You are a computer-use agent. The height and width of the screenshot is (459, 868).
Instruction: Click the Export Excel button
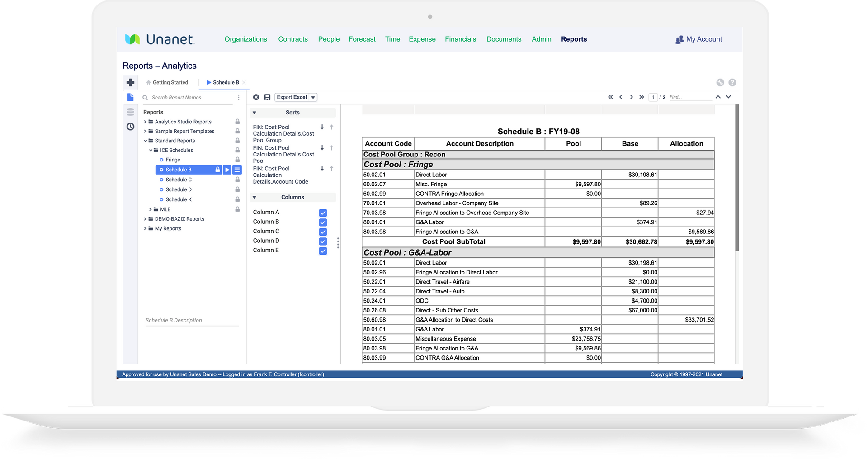click(x=292, y=97)
